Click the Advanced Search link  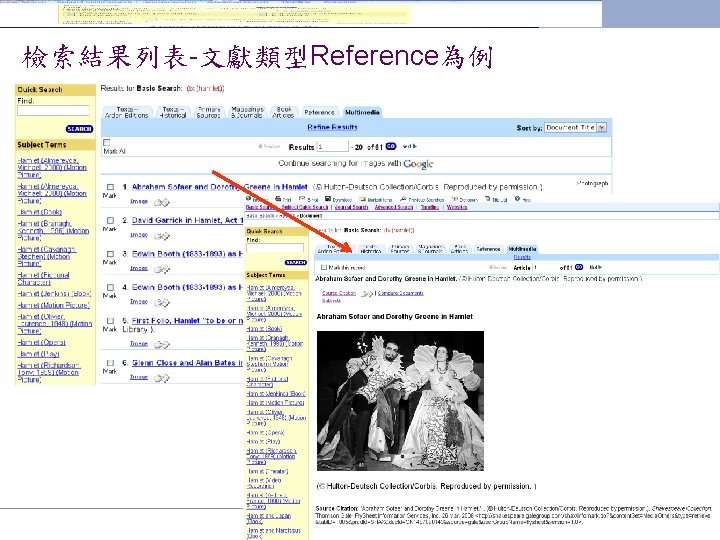click(x=394, y=208)
